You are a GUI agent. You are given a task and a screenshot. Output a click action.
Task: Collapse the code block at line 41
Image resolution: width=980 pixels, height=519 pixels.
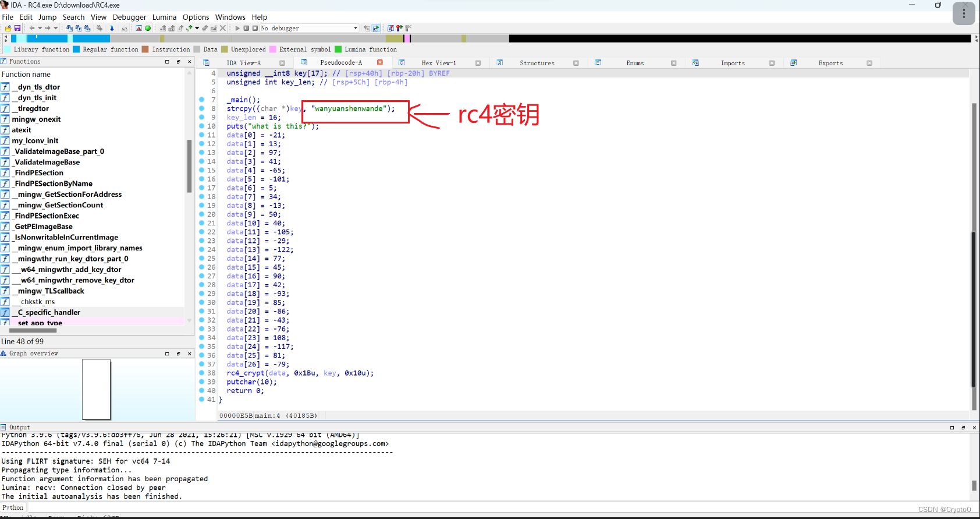click(221, 400)
